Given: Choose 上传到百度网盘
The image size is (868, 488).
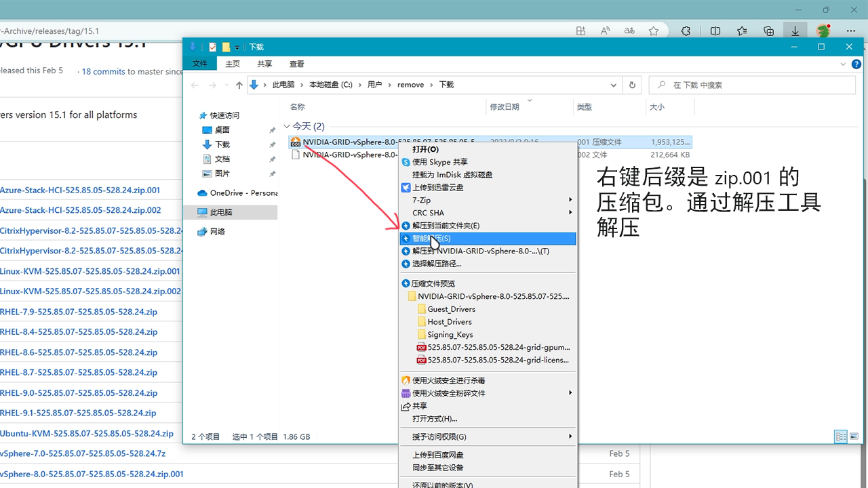Looking at the screenshot, I should tap(488, 455).
